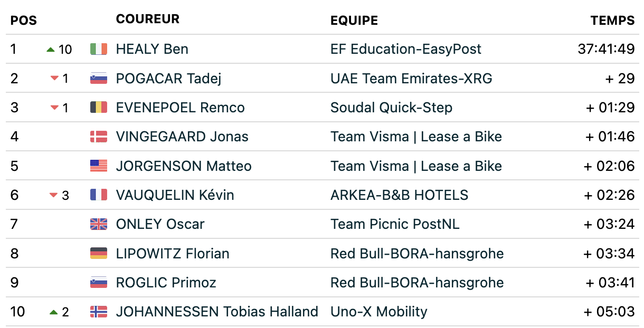The image size is (644, 328).
Task: Click the Belgian flag next to Evenepoel
Action: click(99, 108)
